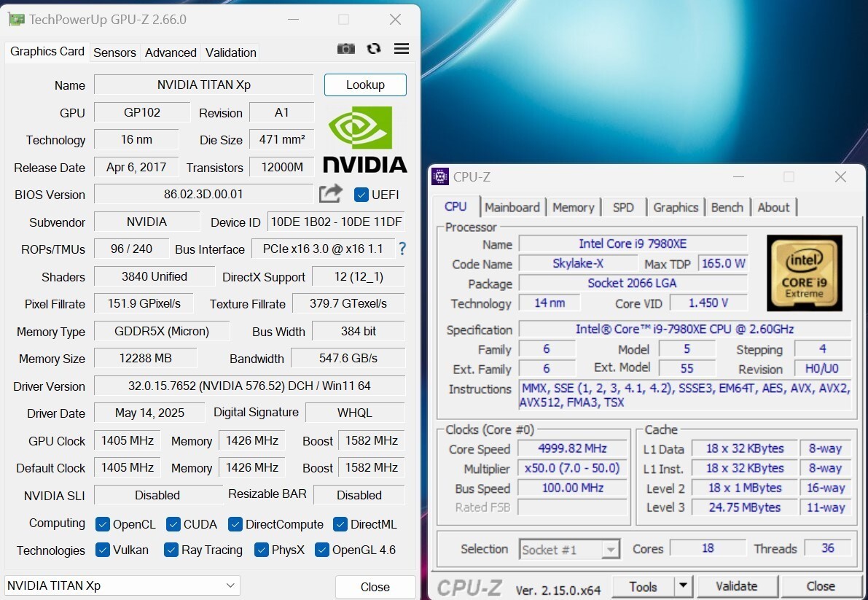Toggle the PhysX checkbox
This screenshot has width=868, height=600.
point(262,550)
